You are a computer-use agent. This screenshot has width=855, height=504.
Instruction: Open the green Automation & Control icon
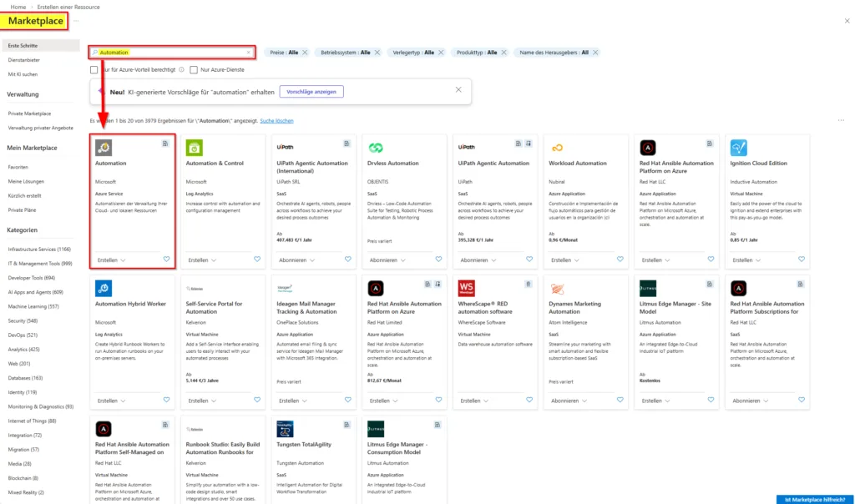tap(195, 148)
